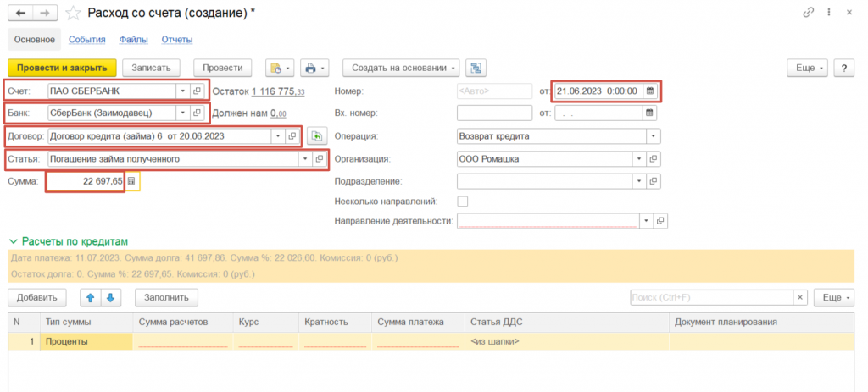The image size is (868, 392).
Task: Click the Добавить button
Action: [x=36, y=297]
